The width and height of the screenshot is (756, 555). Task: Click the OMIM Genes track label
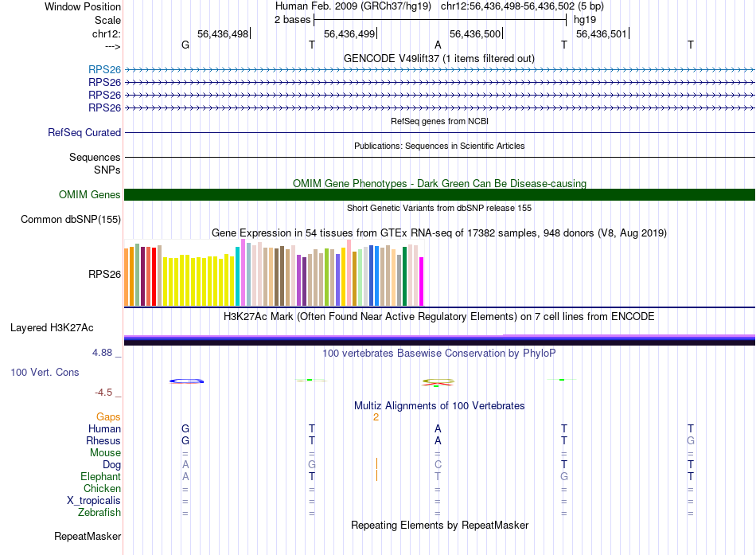pyautogui.click(x=90, y=194)
